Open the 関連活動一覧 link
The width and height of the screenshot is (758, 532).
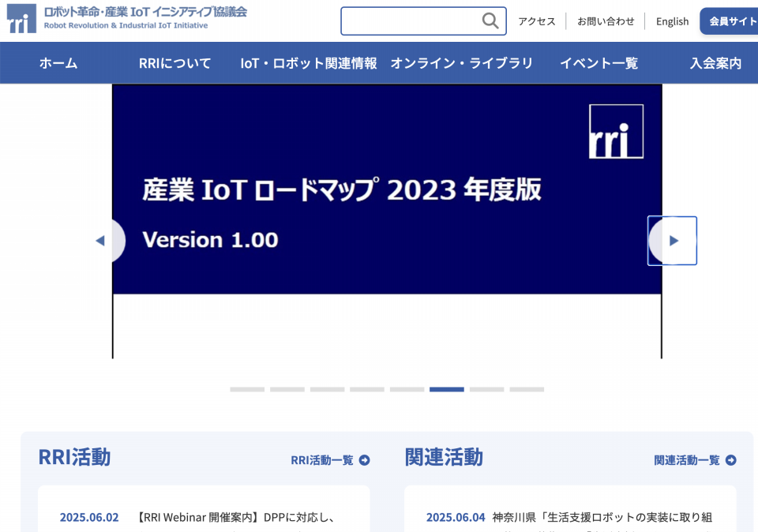687,460
